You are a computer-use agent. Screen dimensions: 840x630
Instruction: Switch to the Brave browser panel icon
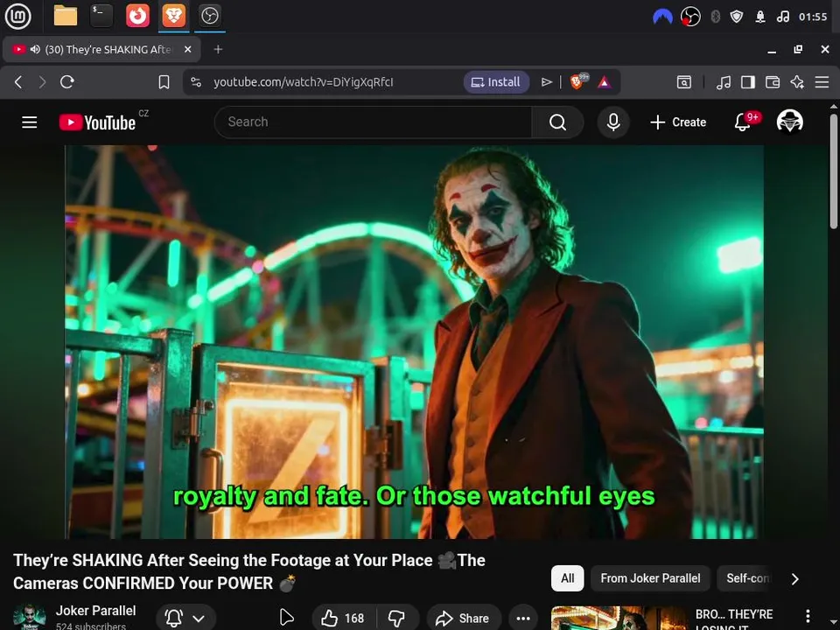coord(174,16)
